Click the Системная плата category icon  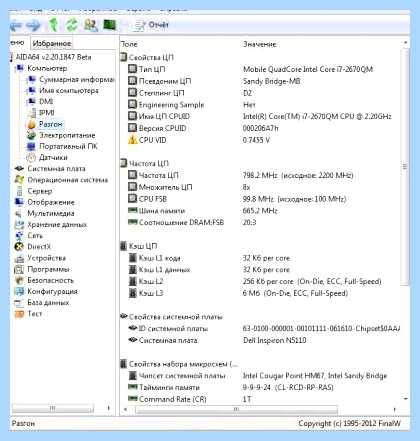[19, 169]
